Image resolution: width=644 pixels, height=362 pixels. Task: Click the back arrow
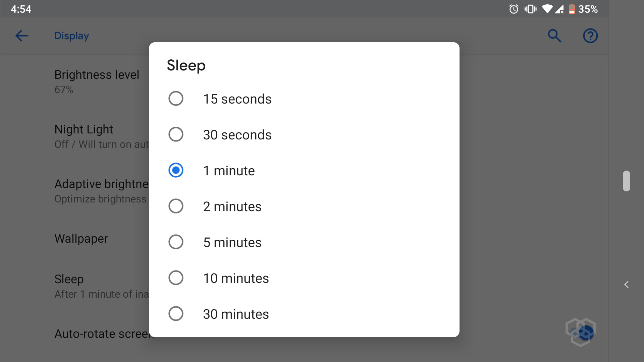click(21, 36)
